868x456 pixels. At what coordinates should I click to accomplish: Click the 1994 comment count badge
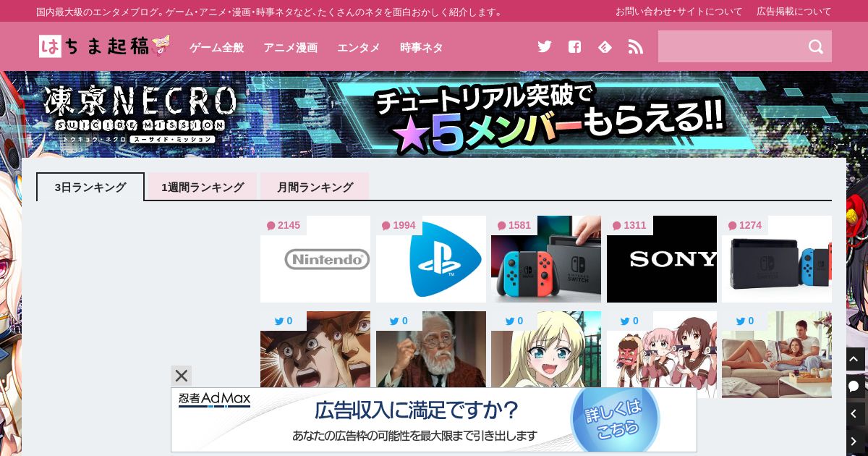click(399, 225)
